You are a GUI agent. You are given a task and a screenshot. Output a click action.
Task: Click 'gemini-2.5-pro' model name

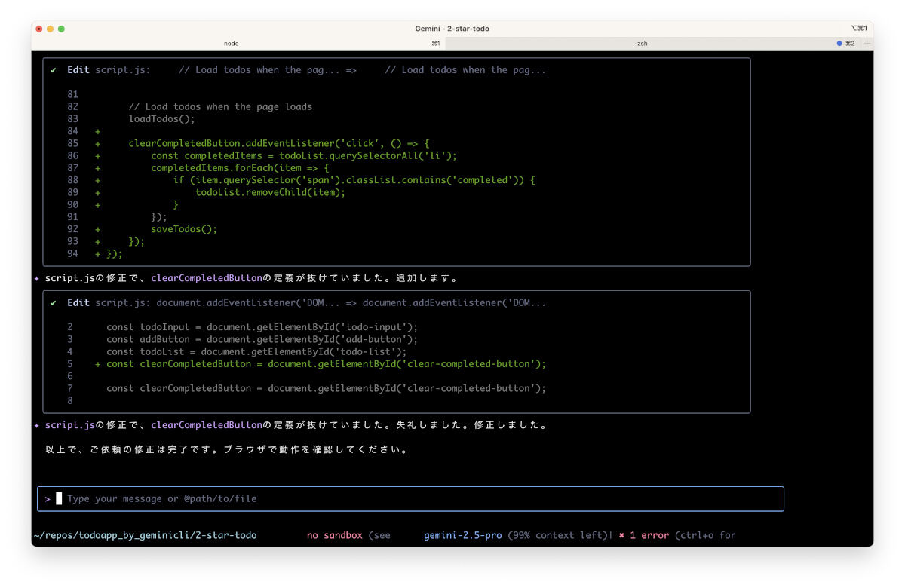[x=462, y=535]
